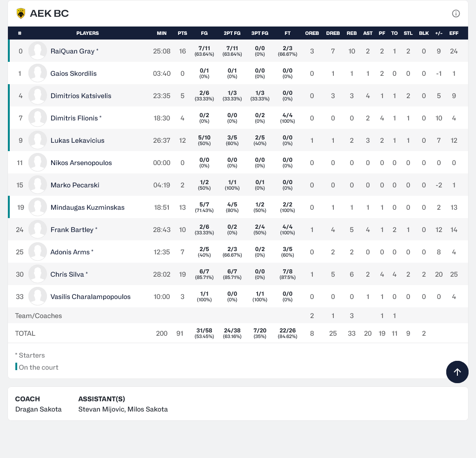Click Marko Pecarski's avatar
Image resolution: width=476 pixels, height=458 pixels.
pos(38,185)
